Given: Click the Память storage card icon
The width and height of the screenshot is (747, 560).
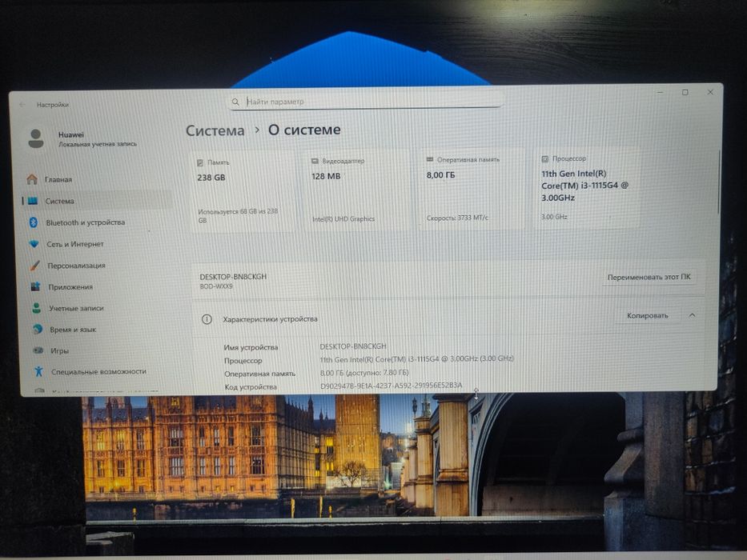Looking at the screenshot, I should [200, 163].
